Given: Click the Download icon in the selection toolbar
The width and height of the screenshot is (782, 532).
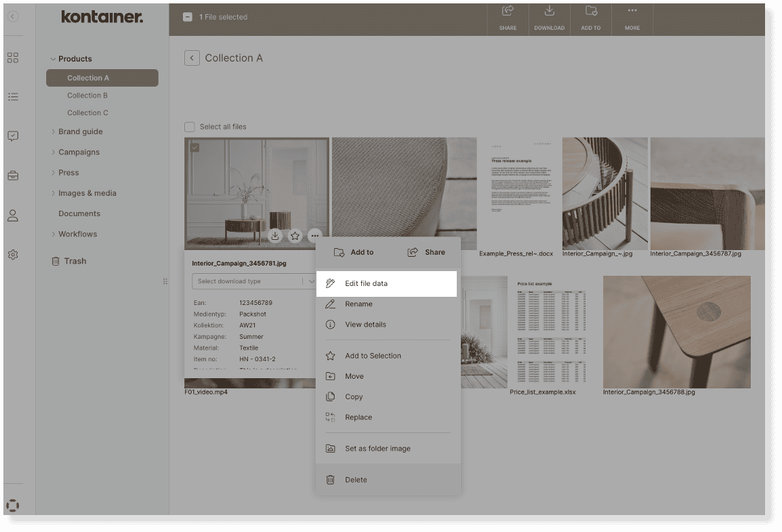Looking at the screenshot, I should tap(549, 19).
